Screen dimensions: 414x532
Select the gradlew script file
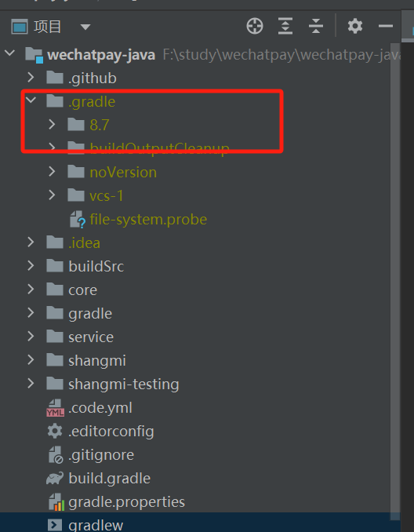pos(96,525)
